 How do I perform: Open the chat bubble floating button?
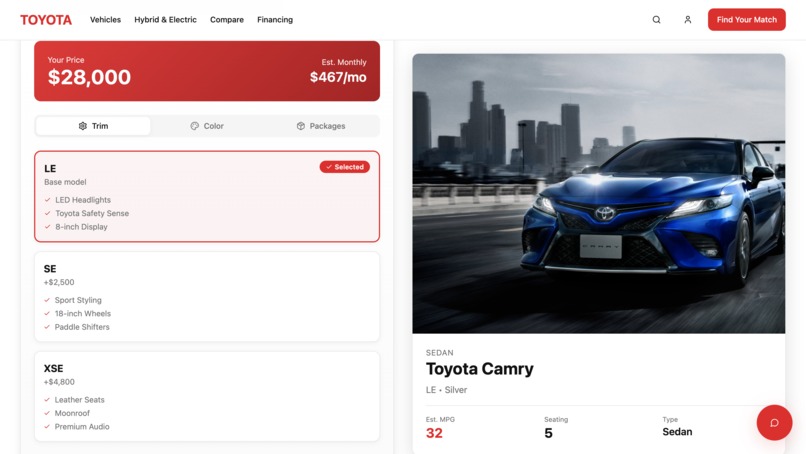[774, 423]
